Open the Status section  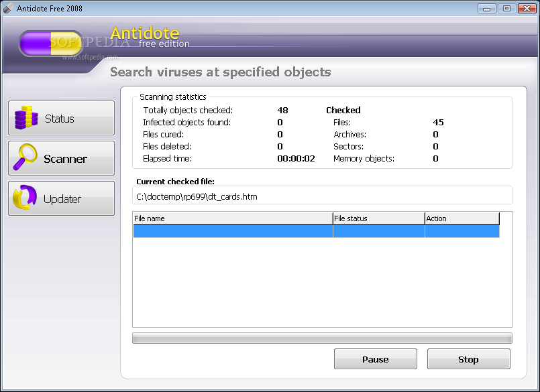pos(61,118)
